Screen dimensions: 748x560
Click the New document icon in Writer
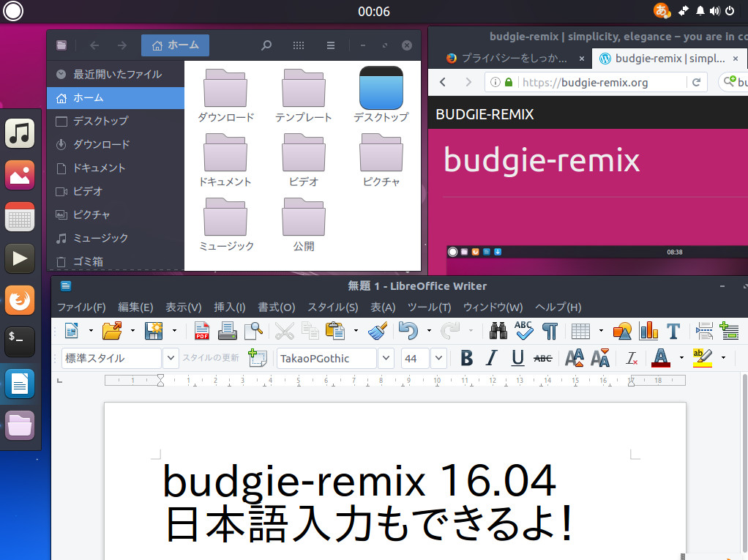pyautogui.click(x=72, y=331)
